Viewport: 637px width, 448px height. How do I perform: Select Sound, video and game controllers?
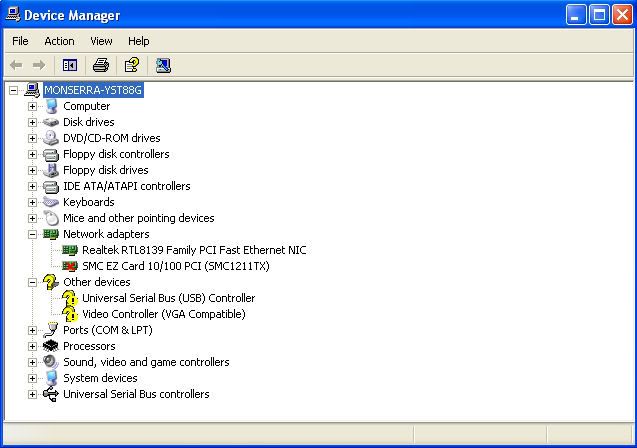point(146,362)
